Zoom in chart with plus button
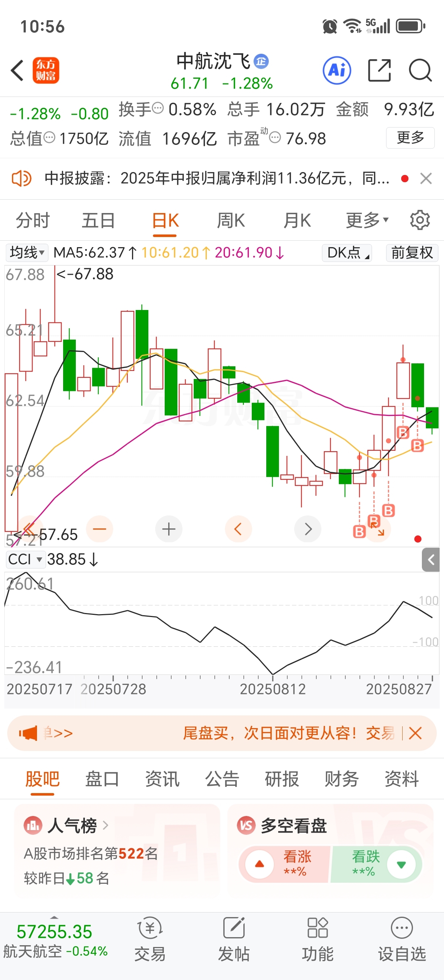 click(169, 529)
